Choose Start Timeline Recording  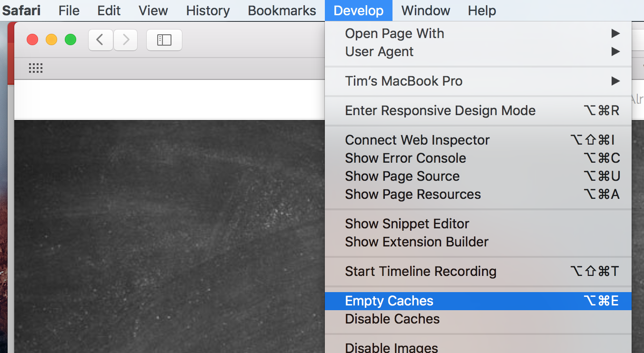coord(478,271)
